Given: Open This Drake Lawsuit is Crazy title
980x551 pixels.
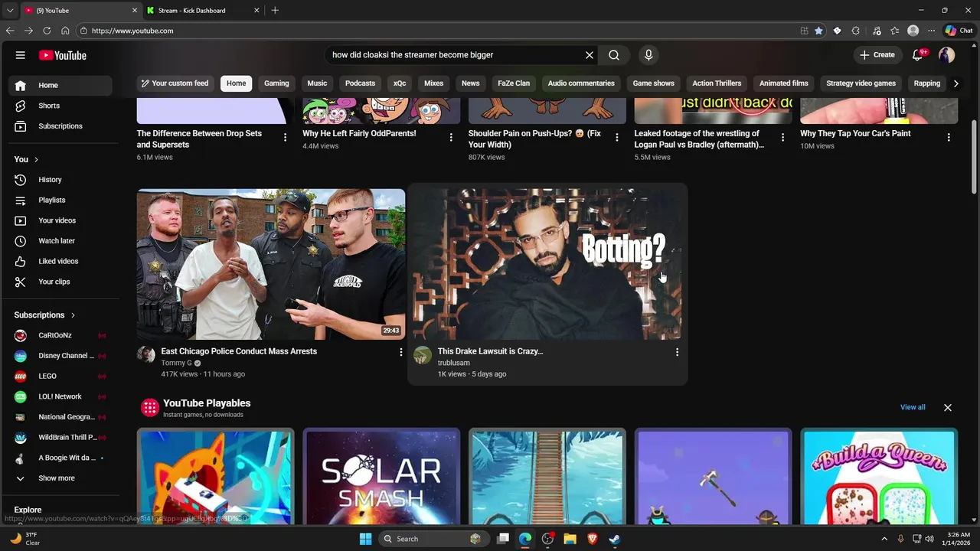Looking at the screenshot, I should (490, 351).
